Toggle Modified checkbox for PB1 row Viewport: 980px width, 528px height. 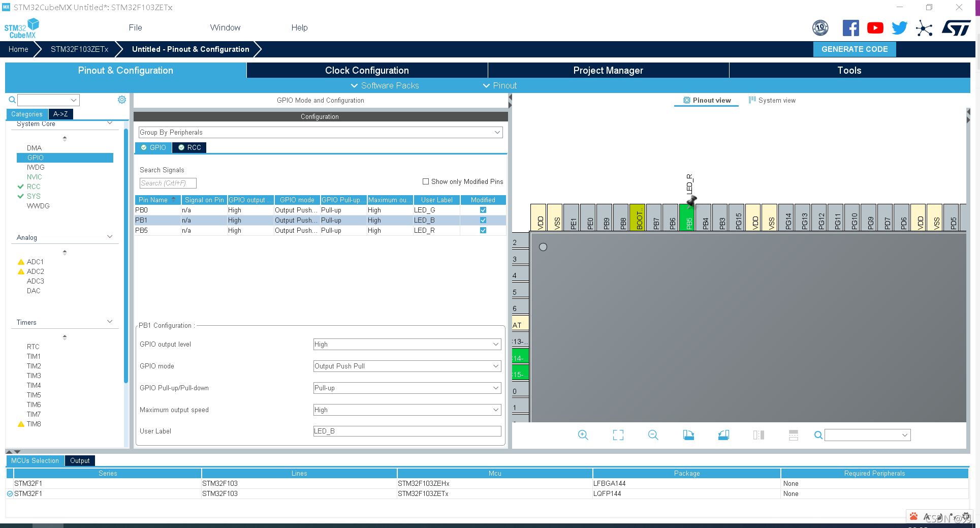483,220
